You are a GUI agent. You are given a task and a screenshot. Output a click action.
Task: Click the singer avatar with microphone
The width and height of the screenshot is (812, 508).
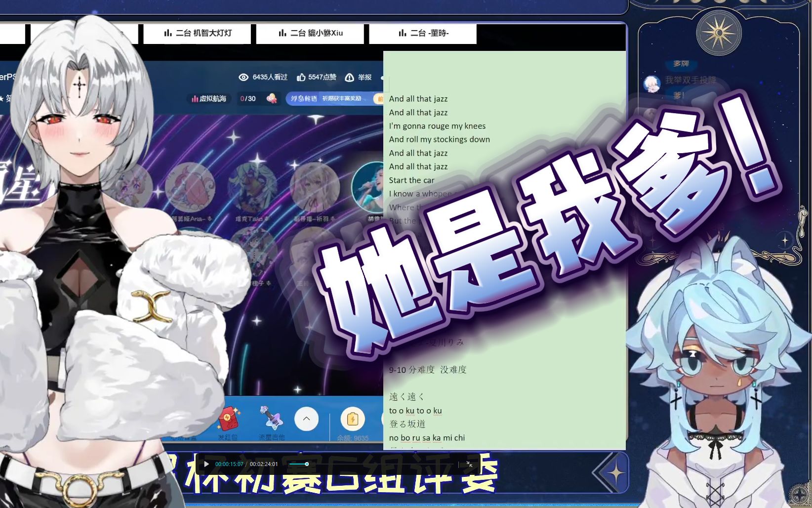coord(368,188)
